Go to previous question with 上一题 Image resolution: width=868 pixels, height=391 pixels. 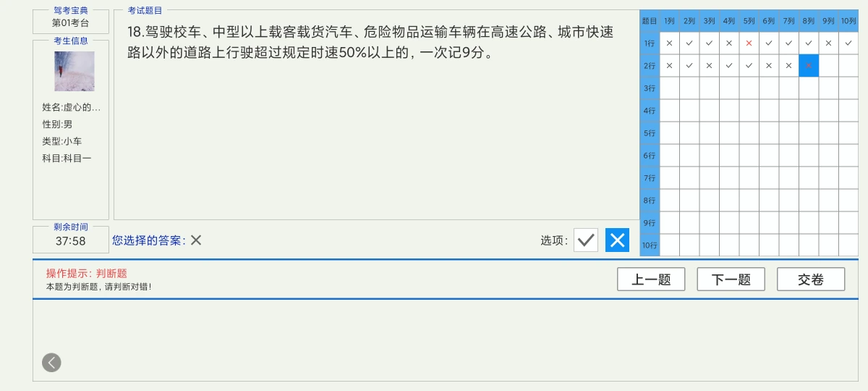point(651,279)
